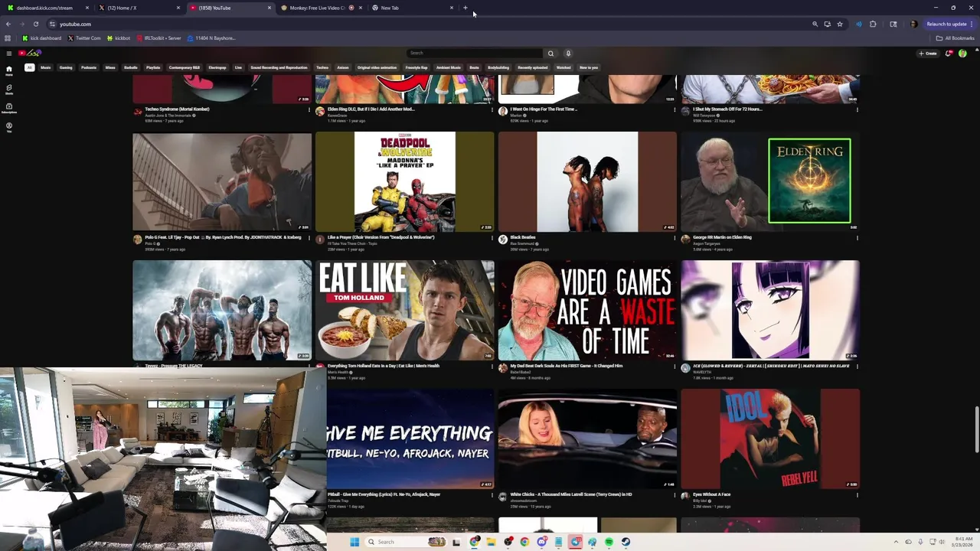This screenshot has width=980, height=551.
Task: Open more options for Black Beatles video
Action: pyautogui.click(x=675, y=238)
